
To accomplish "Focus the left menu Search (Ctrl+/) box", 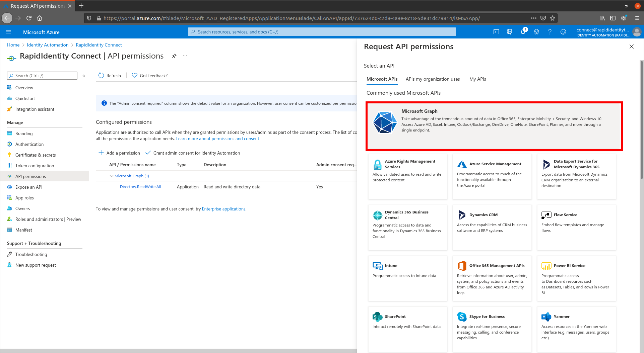I will 42,76.
